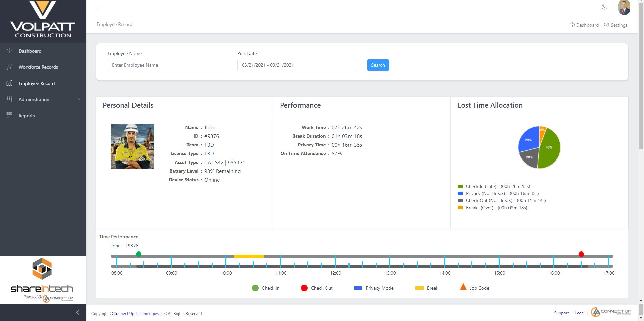Click the Check In green legend dot
This screenshot has height=321, width=644.
(x=255, y=288)
